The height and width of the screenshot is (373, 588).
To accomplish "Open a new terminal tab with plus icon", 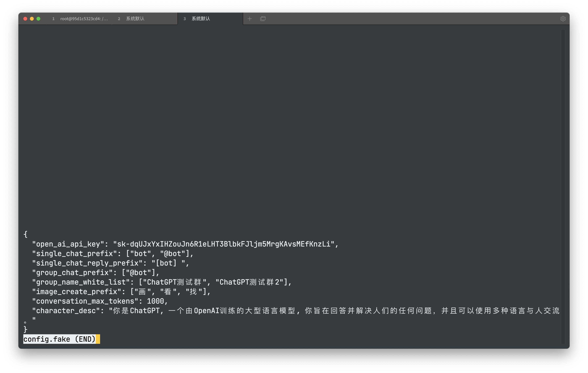I will 250,19.
